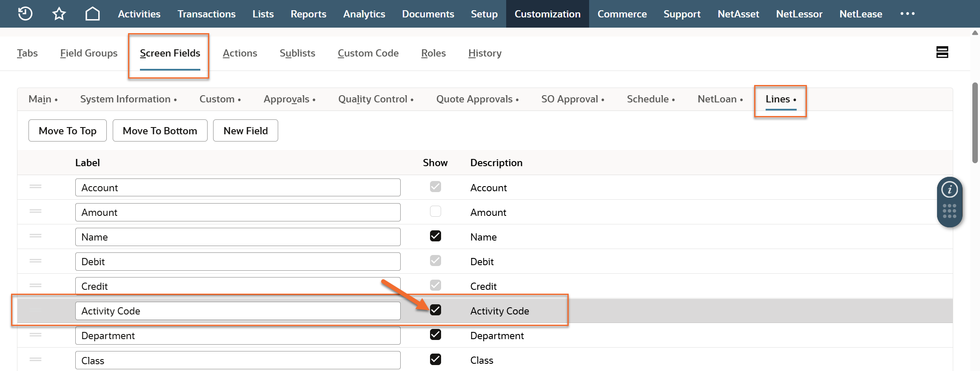Toggle Show checkbox for Department
This screenshot has height=371, width=980.
pos(435,334)
